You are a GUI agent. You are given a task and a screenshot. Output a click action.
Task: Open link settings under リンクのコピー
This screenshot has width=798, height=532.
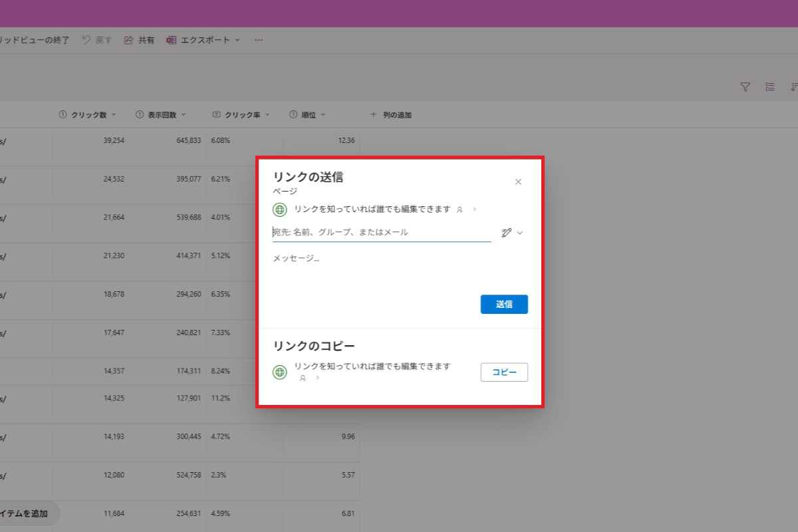362,372
